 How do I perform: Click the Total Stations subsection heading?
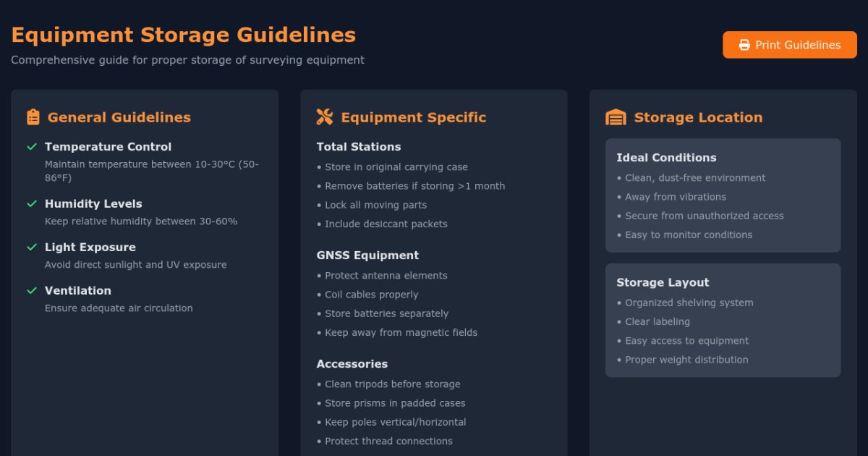click(359, 147)
